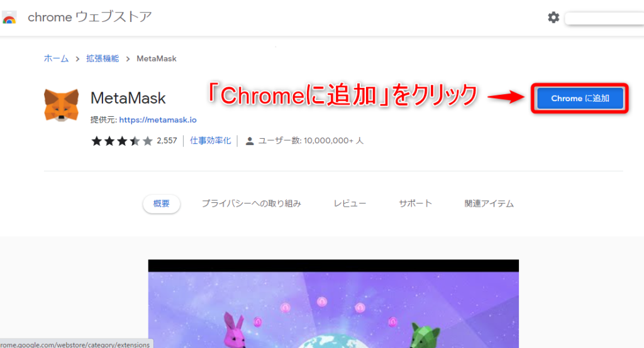Go to ホーム breadcrumb link
644x348 pixels.
click(56, 58)
